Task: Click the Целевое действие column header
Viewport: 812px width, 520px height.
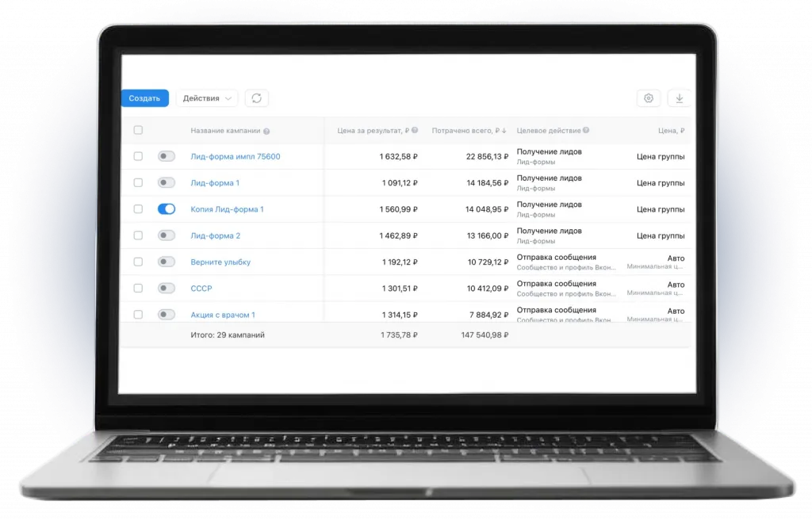Action: (549, 131)
